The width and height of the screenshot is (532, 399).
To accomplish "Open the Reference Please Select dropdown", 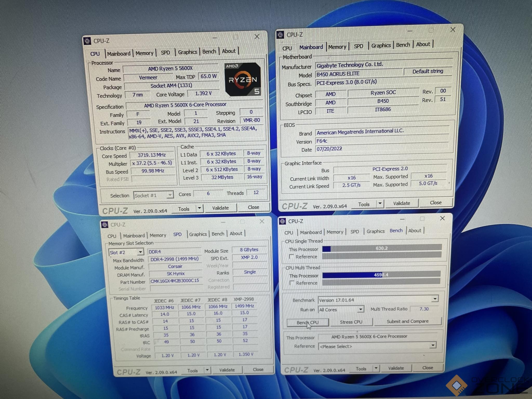I will click(x=433, y=345).
